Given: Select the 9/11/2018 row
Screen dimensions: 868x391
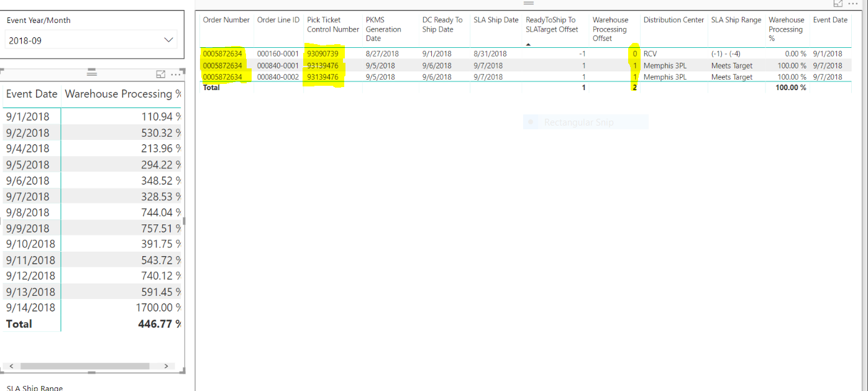Looking at the screenshot, I should pos(93,260).
